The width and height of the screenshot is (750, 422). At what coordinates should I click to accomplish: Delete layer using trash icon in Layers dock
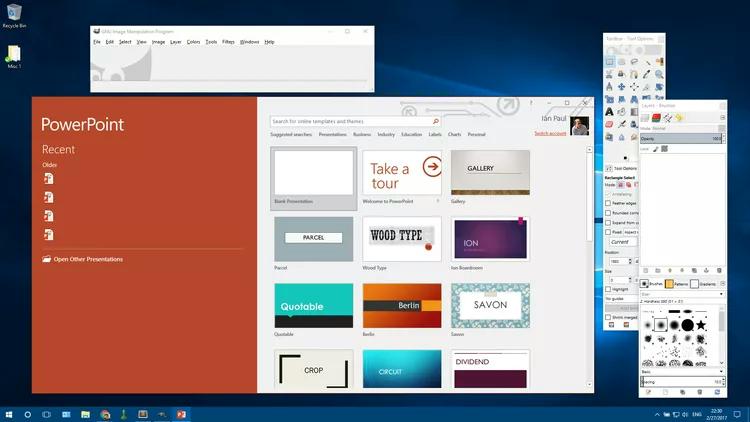click(x=718, y=270)
